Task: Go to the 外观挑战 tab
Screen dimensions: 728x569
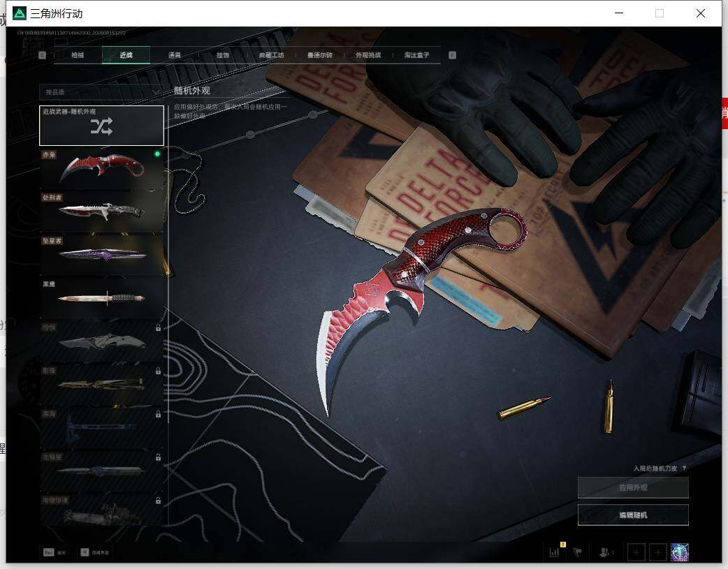Action: pyautogui.click(x=368, y=55)
